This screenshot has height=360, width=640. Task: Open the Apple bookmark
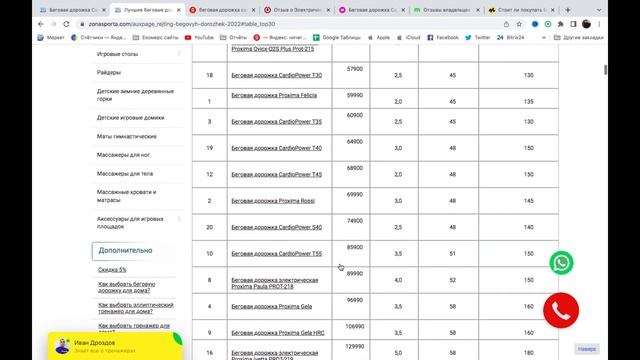[x=379, y=38]
